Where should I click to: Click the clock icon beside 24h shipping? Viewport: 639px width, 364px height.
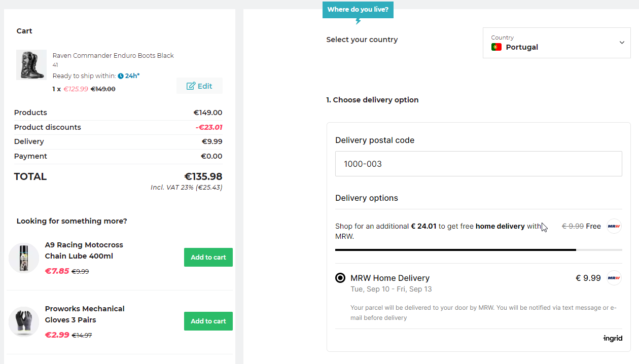121,76
